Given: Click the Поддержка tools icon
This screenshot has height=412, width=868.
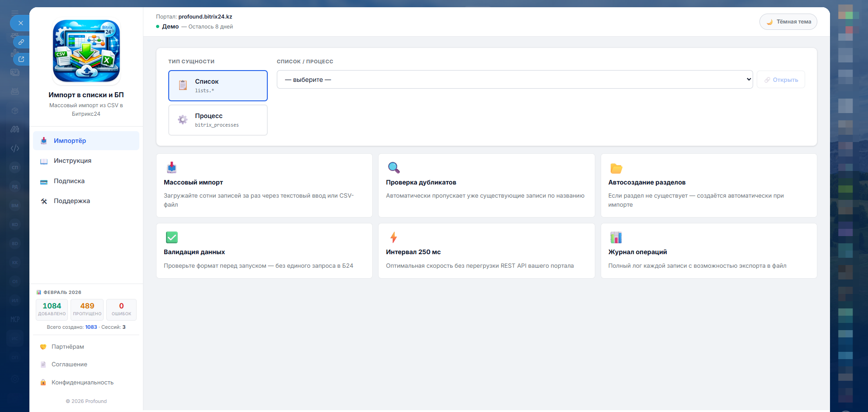Looking at the screenshot, I should coord(44,201).
